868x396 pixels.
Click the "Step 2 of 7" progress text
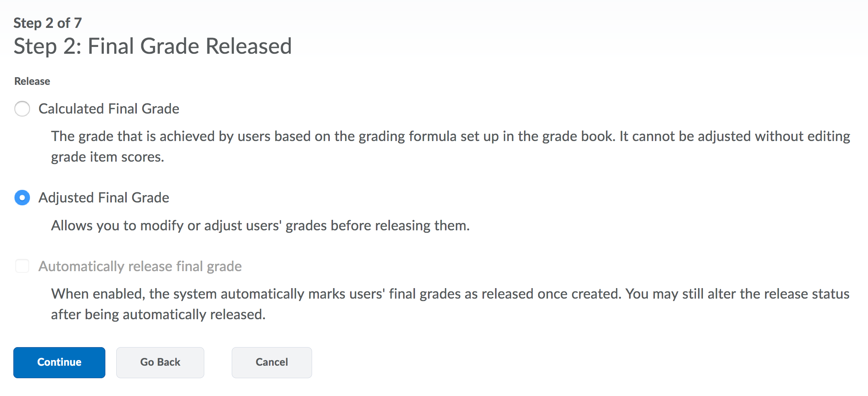(48, 23)
